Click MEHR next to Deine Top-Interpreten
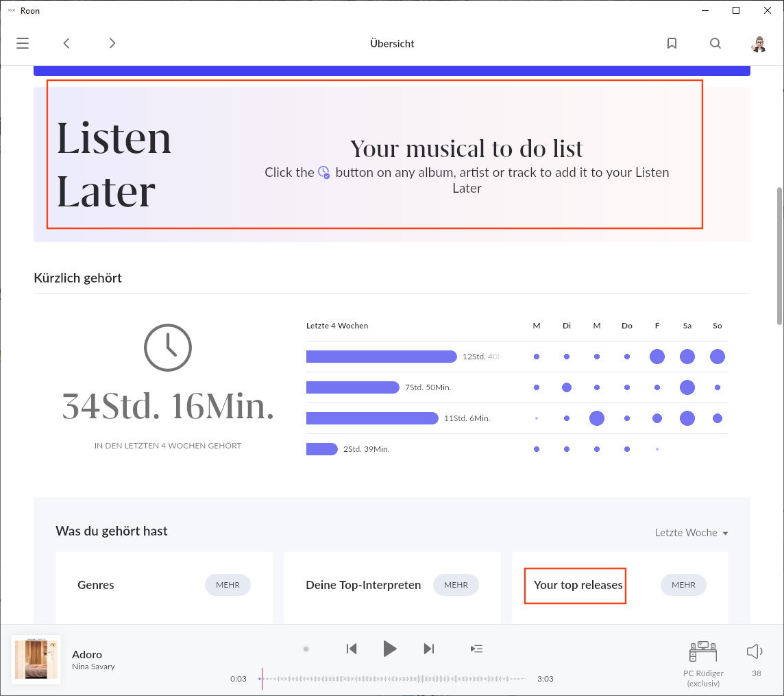 pyautogui.click(x=456, y=585)
